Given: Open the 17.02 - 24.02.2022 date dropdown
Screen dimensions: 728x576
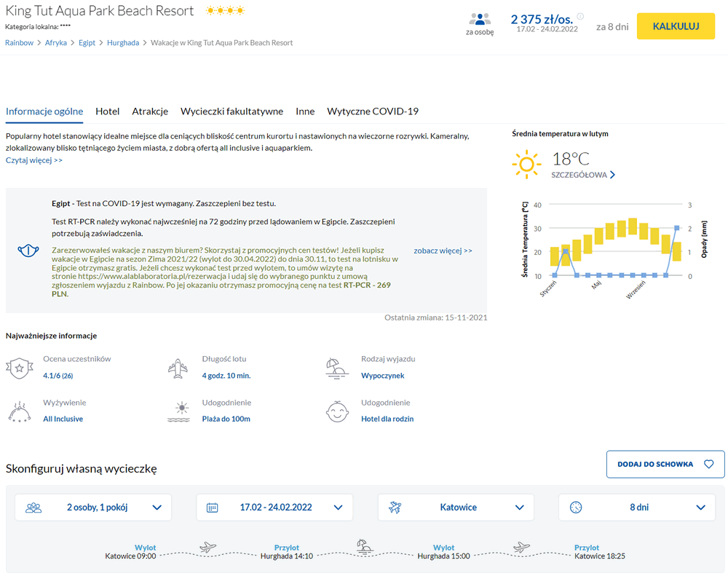Looking at the screenshot, I should 274,508.
